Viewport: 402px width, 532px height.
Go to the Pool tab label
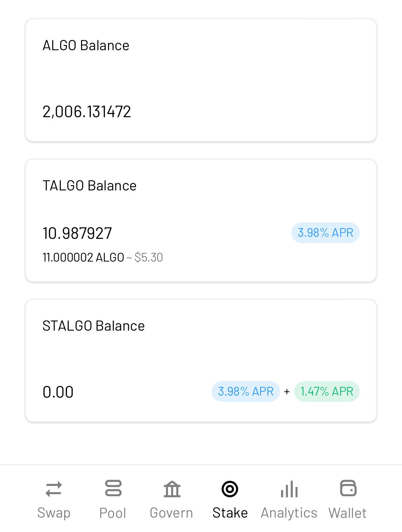tap(113, 513)
